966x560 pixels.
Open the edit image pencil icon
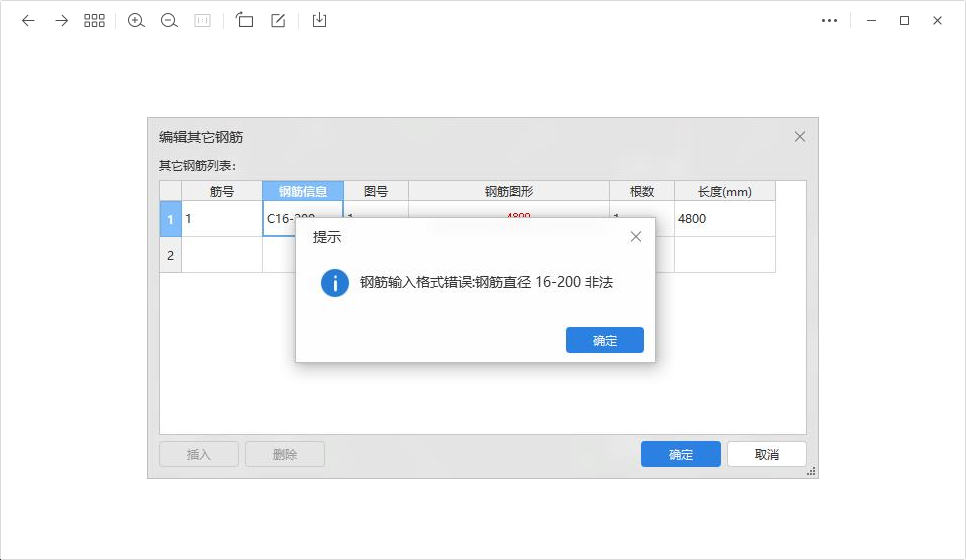pyautogui.click(x=278, y=20)
